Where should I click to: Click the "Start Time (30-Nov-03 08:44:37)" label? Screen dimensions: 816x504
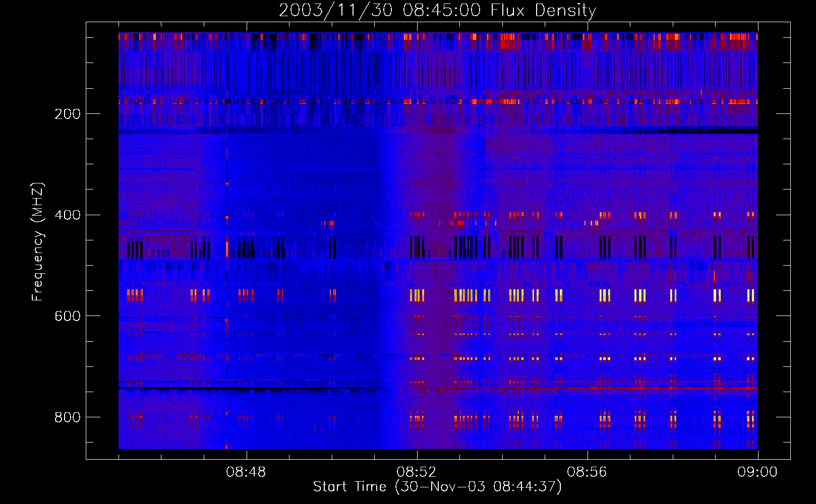pyautogui.click(x=437, y=487)
